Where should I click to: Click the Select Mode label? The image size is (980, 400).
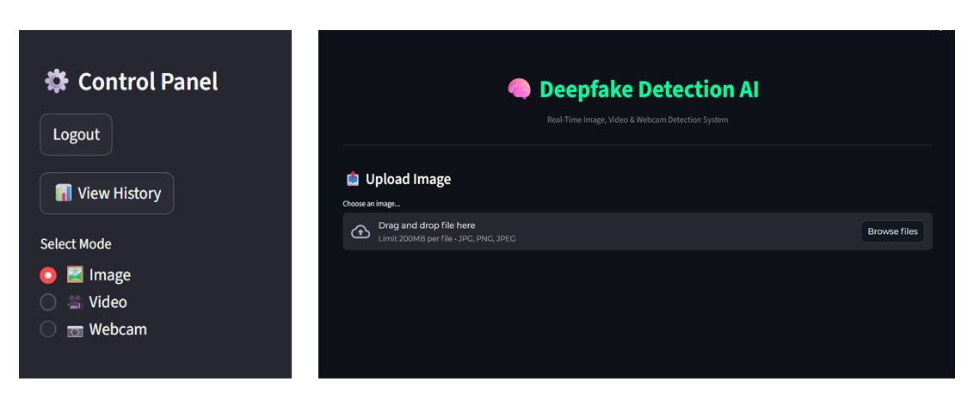[x=76, y=243]
